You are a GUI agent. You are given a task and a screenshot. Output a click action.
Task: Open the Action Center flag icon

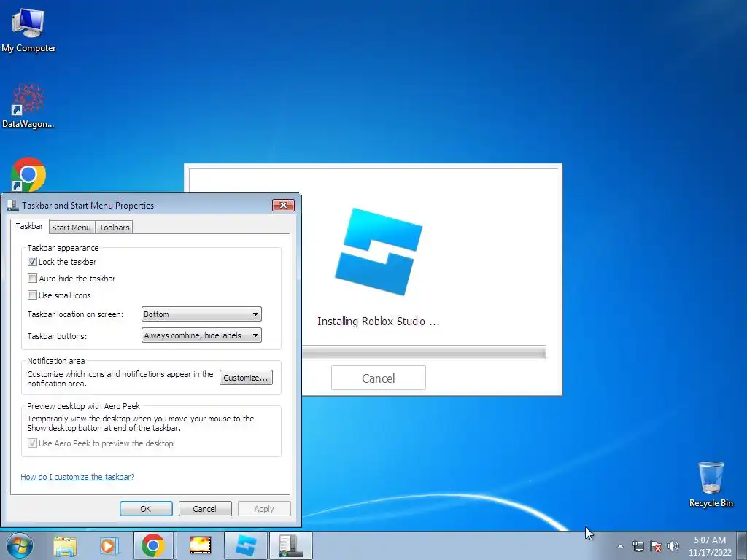pyautogui.click(x=656, y=546)
